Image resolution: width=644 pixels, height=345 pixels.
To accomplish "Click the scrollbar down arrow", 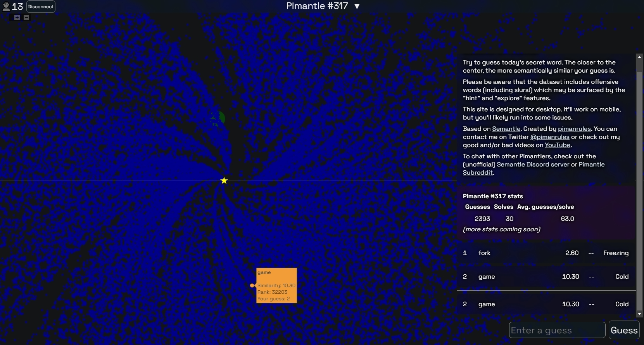I will click(639, 314).
